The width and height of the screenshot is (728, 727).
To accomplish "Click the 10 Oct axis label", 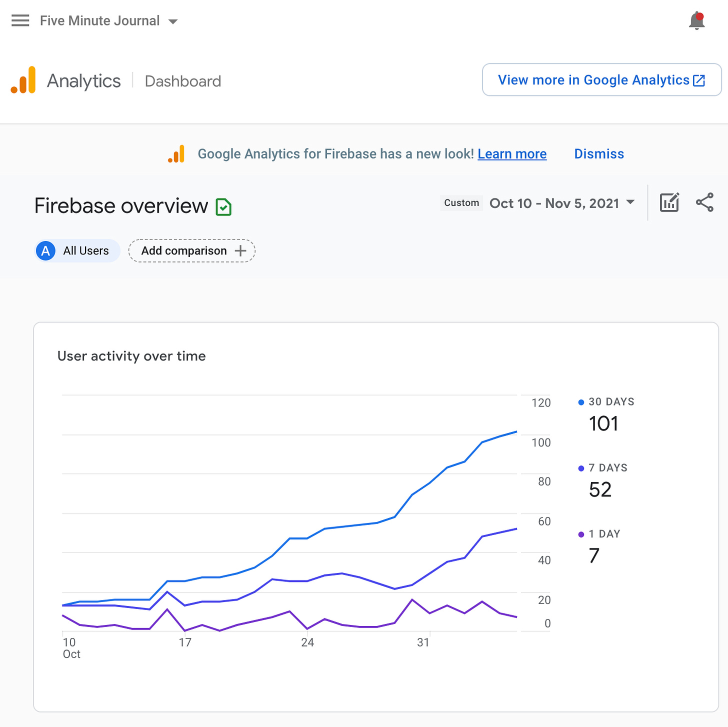I will click(71, 648).
